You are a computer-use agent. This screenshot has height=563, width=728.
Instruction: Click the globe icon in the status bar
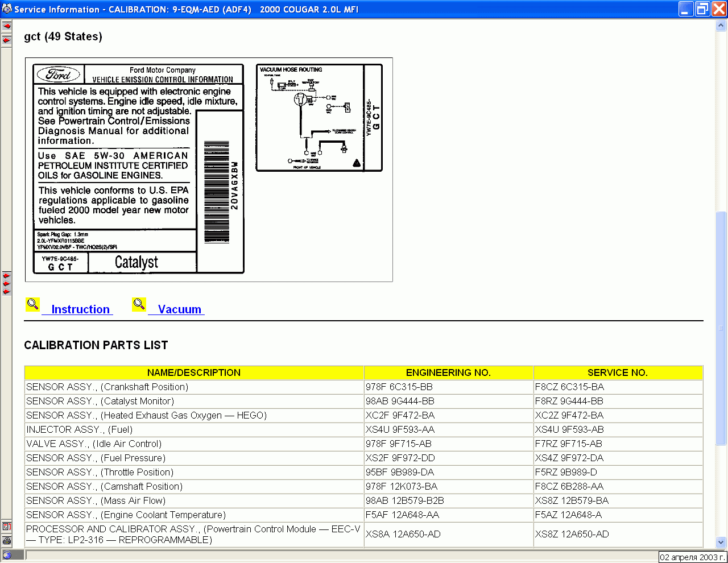click(x=7, y=555)
